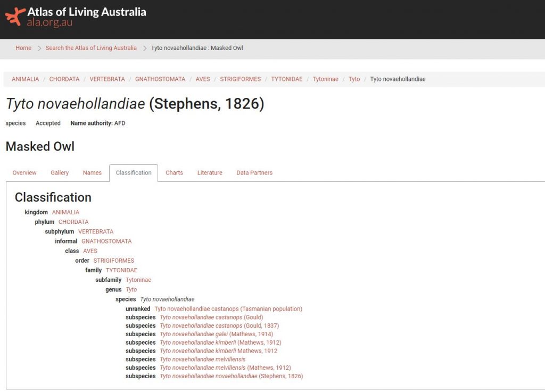Select family TYTONIDAE in the classification tree
The image size is (545, 392).
coord(121,270)
